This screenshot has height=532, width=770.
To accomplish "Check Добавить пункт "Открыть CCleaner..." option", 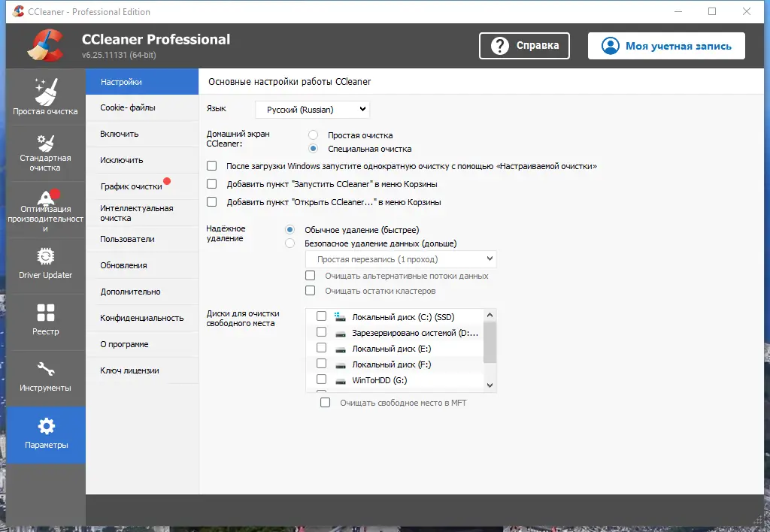I will [x=211, y=201].
